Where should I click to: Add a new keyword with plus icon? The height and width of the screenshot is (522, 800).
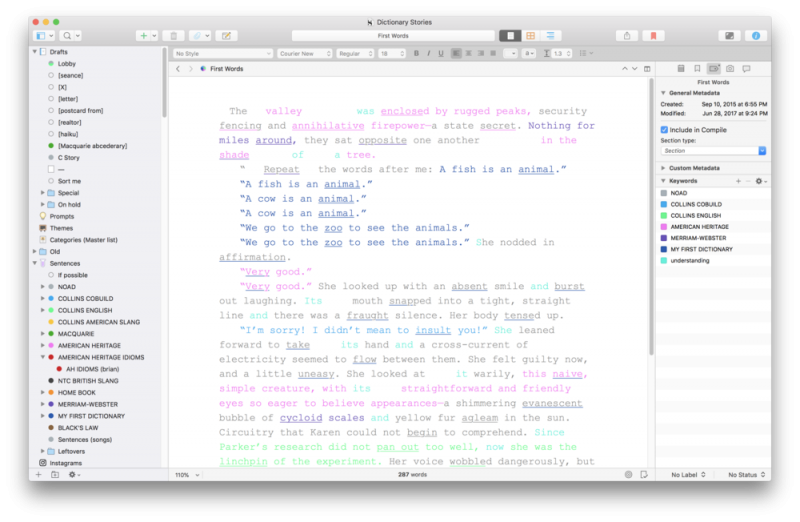click(738, 181)
